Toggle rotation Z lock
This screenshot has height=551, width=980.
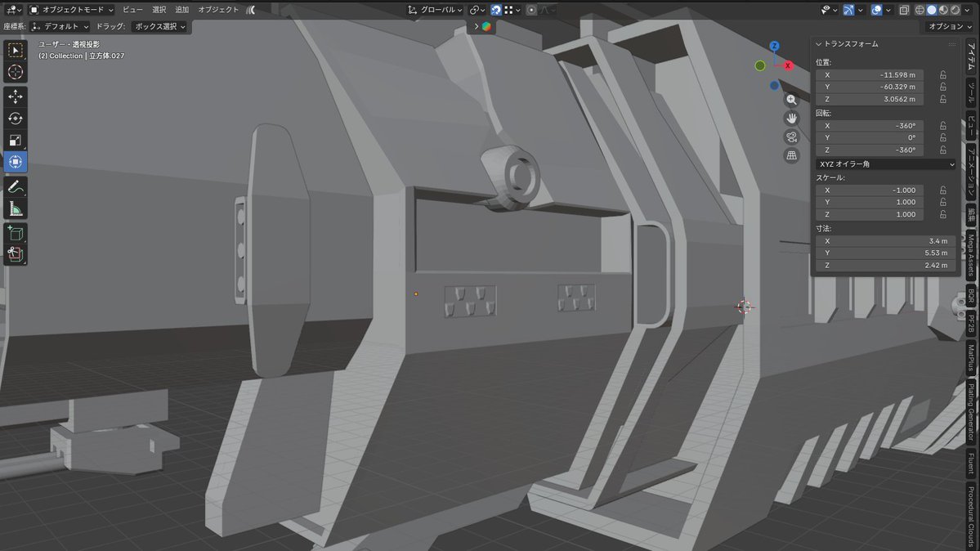pos(943,150)
